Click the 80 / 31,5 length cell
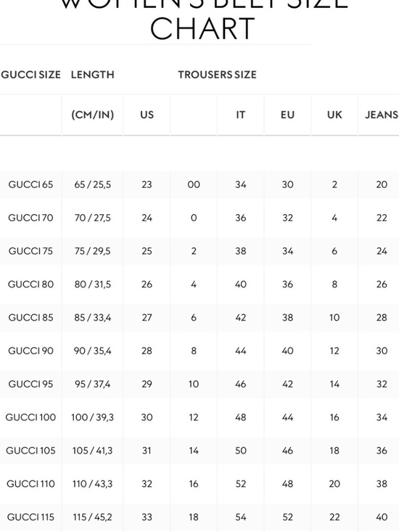Screen dimensions: 399x532 pyautogui.click(x=93, y=285)
